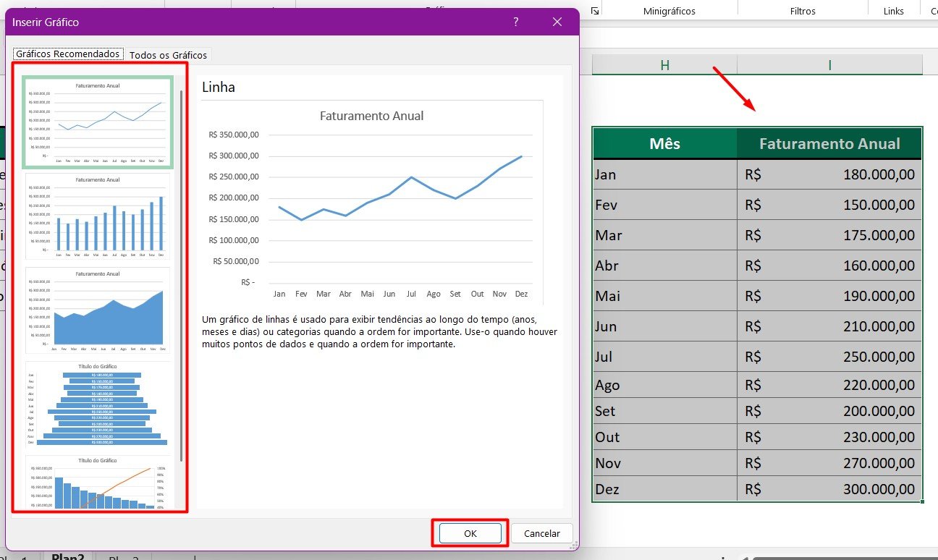Click the Minigráficos ribbon group label
This screenshot has height=560, width=938.
669,11
